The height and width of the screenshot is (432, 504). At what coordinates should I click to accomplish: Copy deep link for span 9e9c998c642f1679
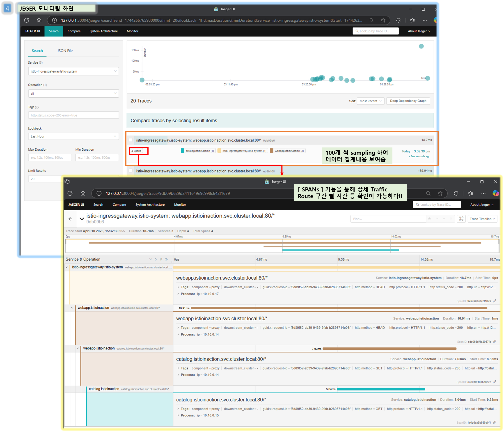pyautogui.click(x=495, y=301)
